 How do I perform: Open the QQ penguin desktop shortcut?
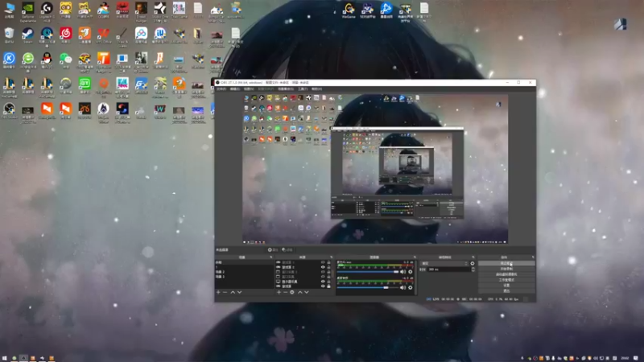pos(47,60)
